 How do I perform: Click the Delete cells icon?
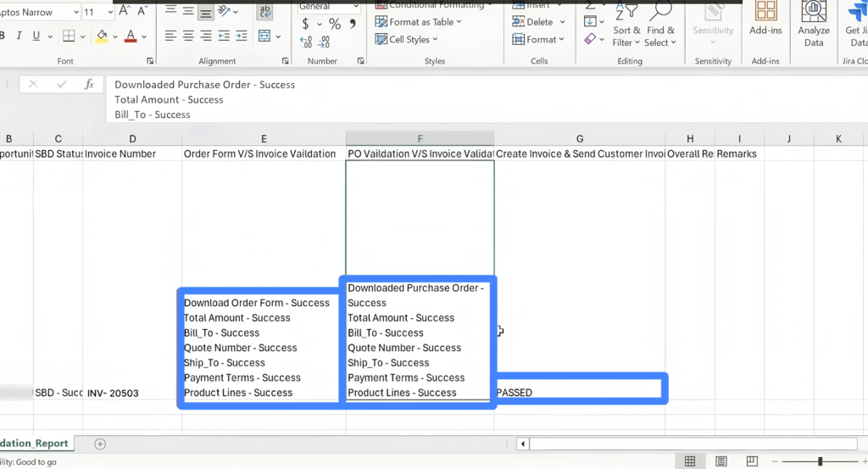point(518,21)
